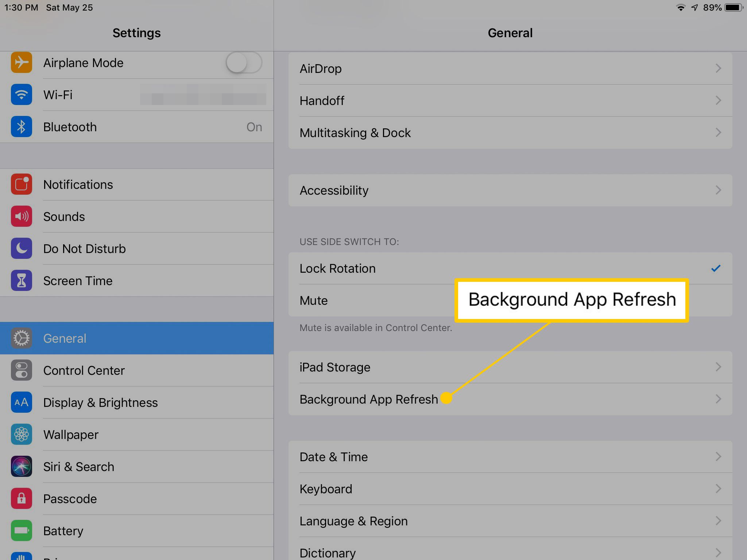747x560 pixels.
Task: Tap the Sounds speaker icon
Action: (22, 217)
